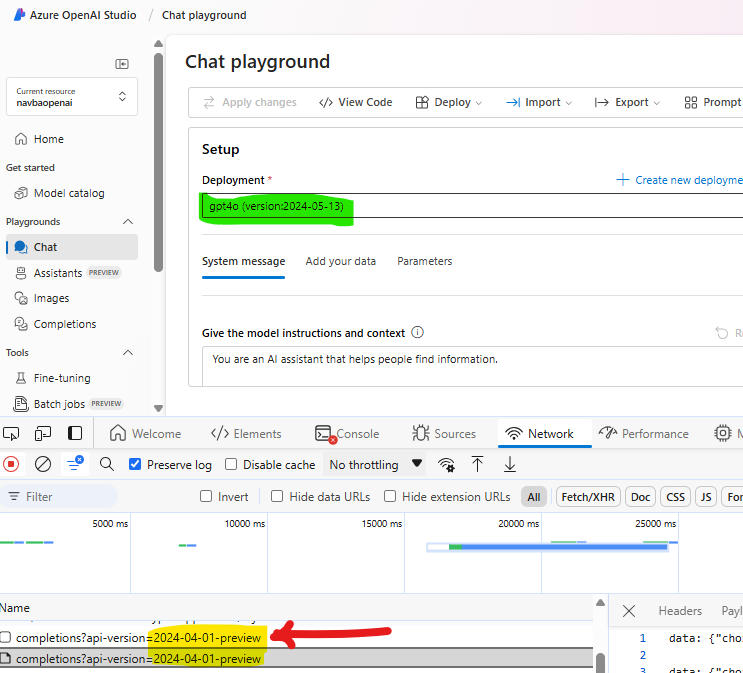The height and width of the screenshot is (673, 743).
Task: Toggle the network filter icon
Action: pyautogui.click(x=75, y=464)
